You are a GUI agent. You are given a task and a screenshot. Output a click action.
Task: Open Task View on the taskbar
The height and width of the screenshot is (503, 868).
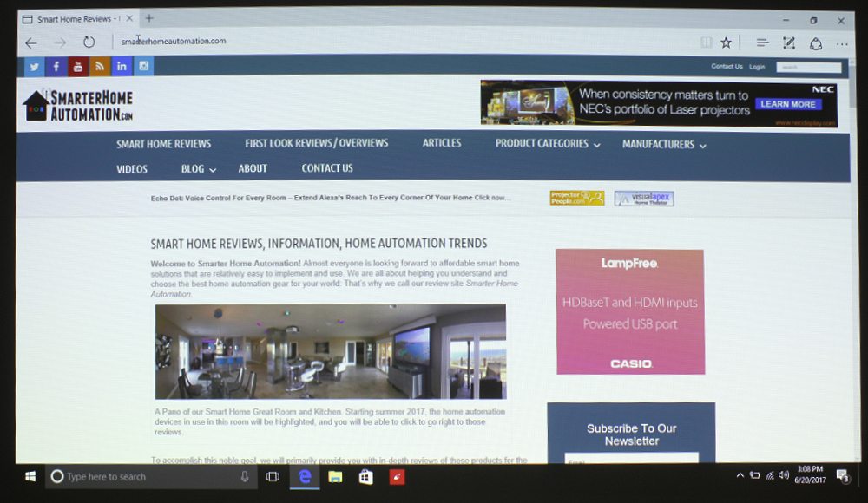coord(273,476)
